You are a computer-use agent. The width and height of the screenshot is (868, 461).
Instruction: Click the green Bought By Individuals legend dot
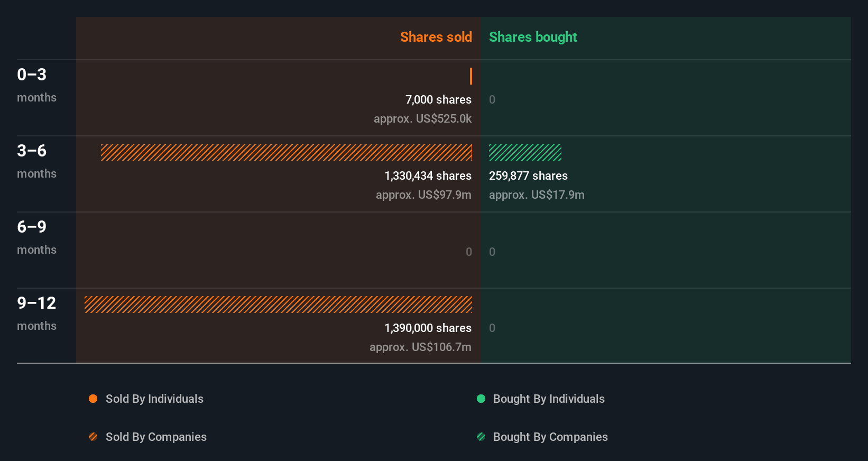point(481,399)
